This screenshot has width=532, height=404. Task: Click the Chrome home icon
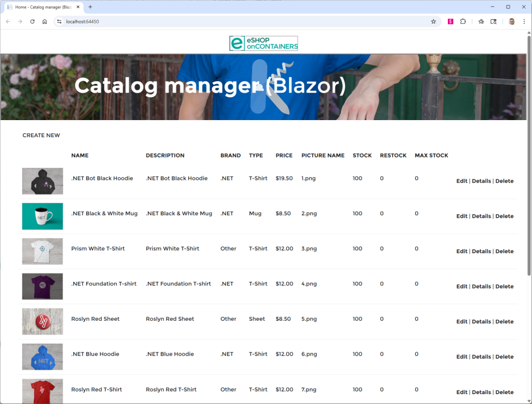click(45, 22)
